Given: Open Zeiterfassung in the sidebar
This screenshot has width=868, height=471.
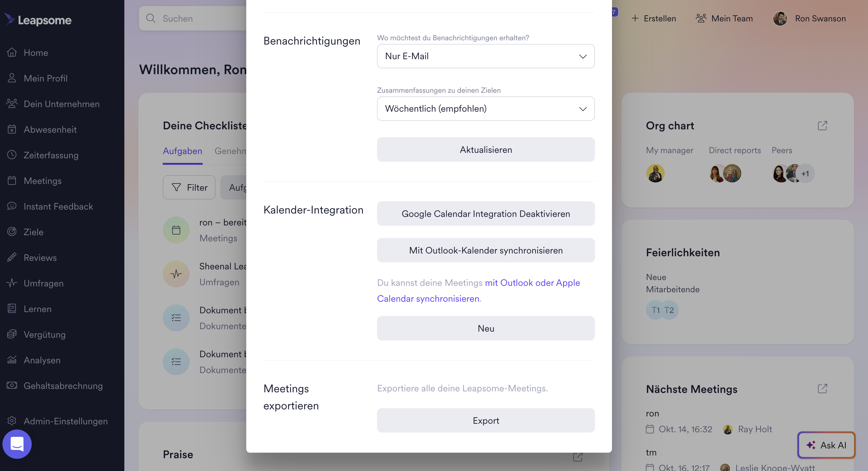Looking at the screenshot, I should pos(51,155).
